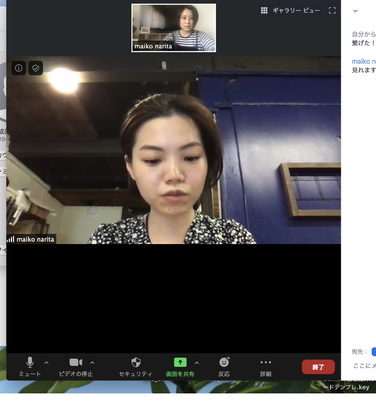Click maiko narita sender name in chat
This screenshot has height=420, width=376.
click(x=364, y=61)
